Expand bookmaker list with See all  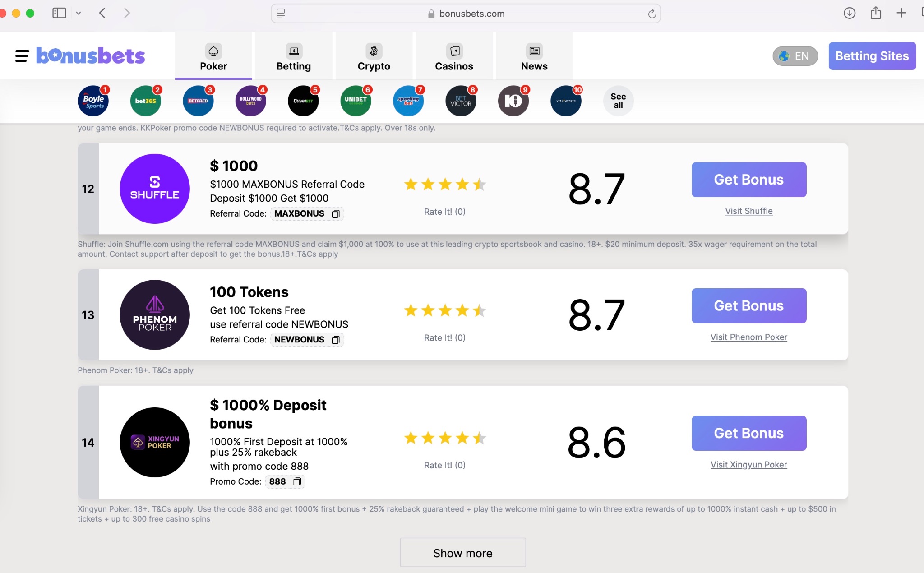(618, 101)
